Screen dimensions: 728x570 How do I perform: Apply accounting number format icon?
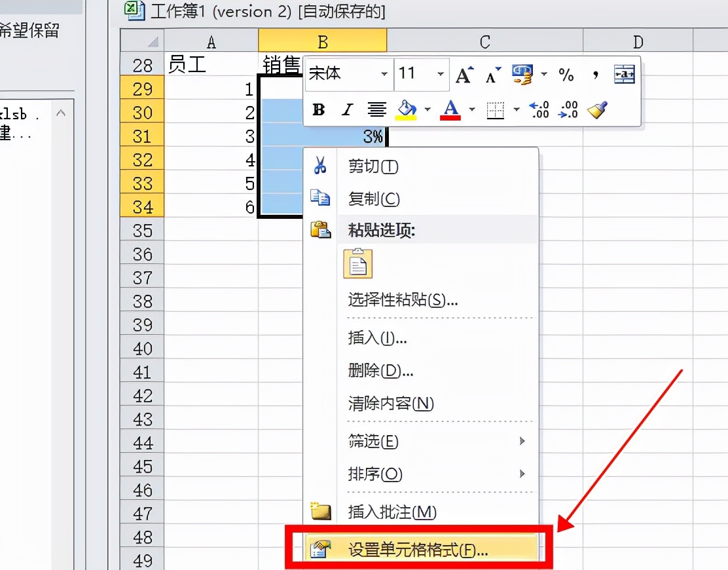(522, 74)
